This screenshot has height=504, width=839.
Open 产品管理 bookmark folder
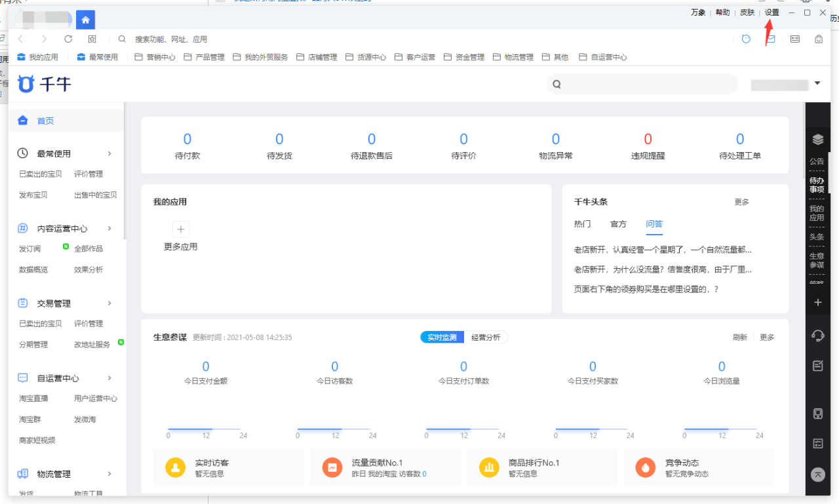[204, 57]
